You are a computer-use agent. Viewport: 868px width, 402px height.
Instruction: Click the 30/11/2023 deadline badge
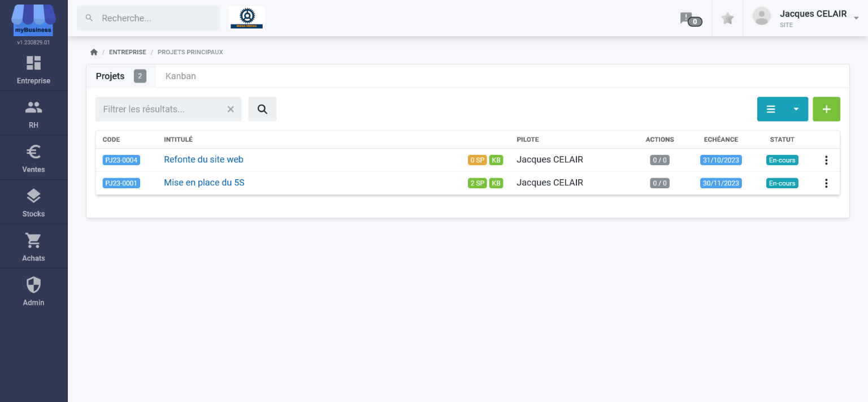click(x=721, y=183)
